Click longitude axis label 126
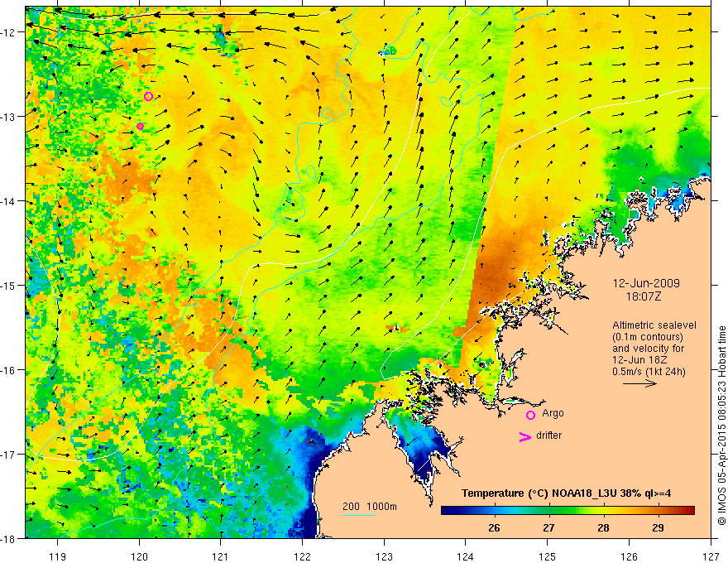The image size is (728, 563). (x=629, y=556)
